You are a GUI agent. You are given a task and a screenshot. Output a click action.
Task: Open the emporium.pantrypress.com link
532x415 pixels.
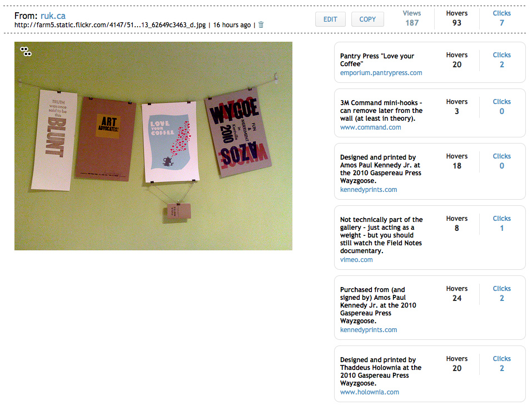381,73
